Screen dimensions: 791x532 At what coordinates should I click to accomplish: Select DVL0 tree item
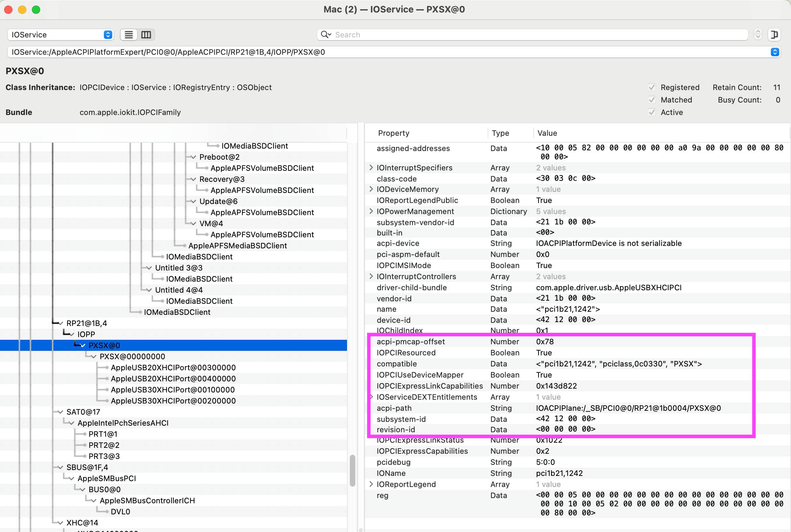tap(120, 512)
